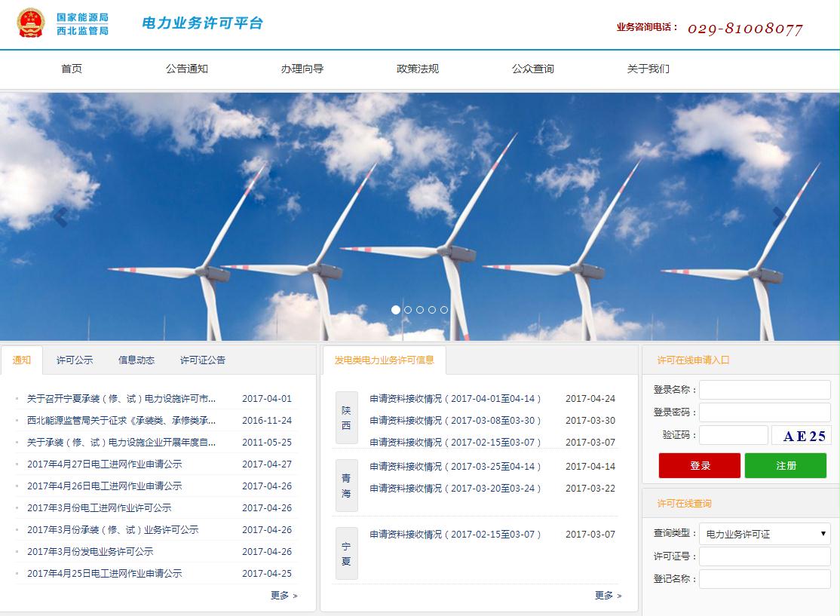Click the national emblem logo
Viewport: 840px width, 616px height.
tap(31, 23)
